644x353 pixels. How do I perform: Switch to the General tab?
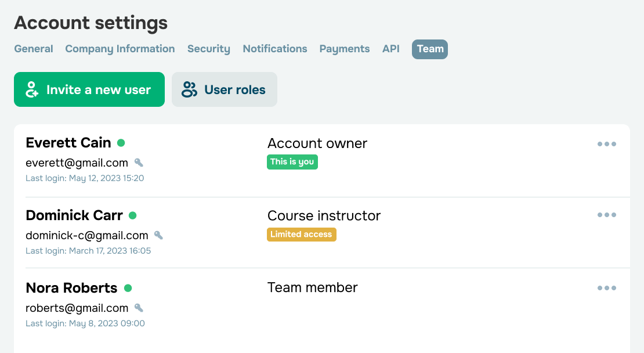34,49
